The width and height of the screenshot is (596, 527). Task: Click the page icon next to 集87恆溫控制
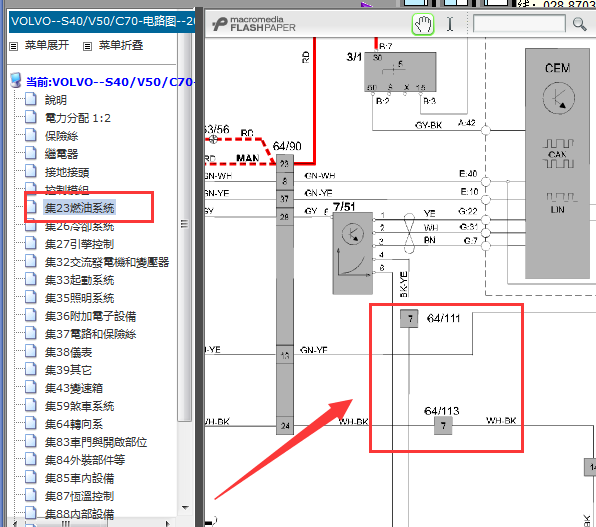pyautogui.click(x=31, y=495)
